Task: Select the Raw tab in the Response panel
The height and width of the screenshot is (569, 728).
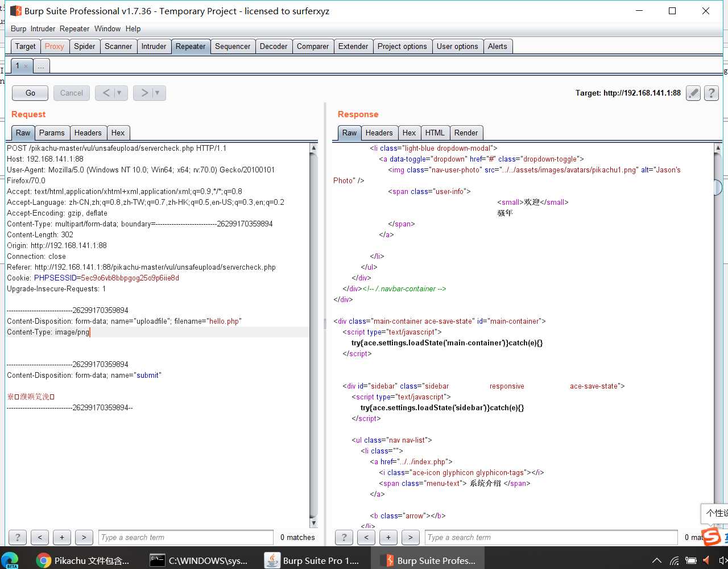Action: [x=349, y=133]
